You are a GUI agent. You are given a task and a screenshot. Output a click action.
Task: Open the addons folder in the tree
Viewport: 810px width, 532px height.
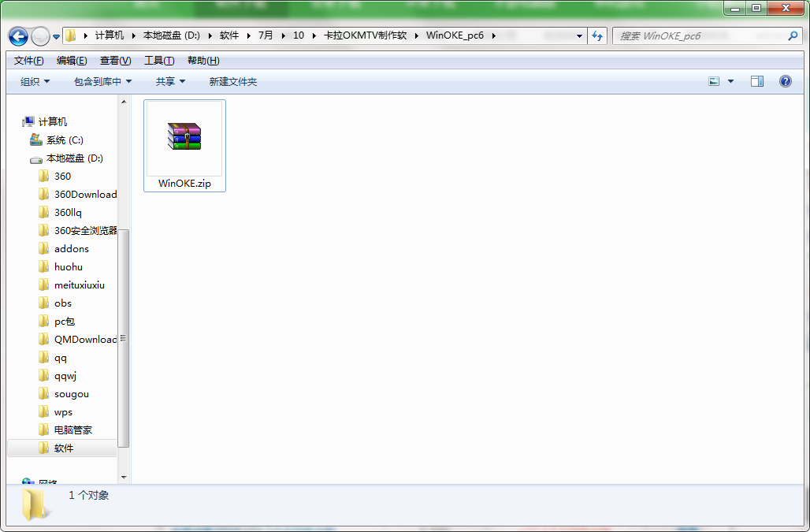[71, 248]
